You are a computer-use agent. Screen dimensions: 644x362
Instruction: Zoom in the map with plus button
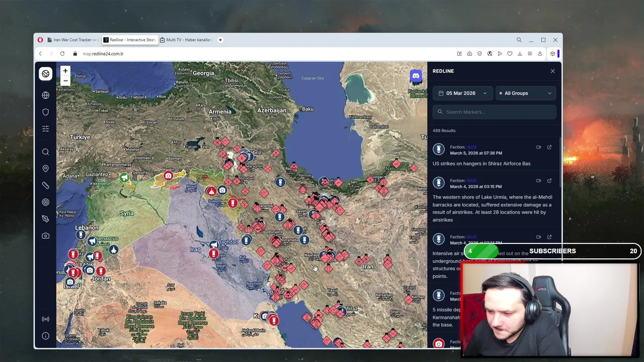65,71
